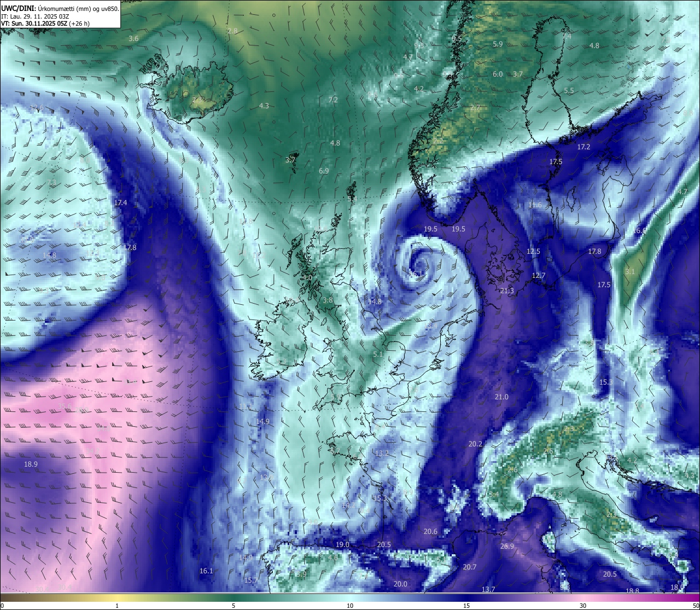Select the 20.0 value label
Screen dimensions: 700x610
[x=400, y=584]
